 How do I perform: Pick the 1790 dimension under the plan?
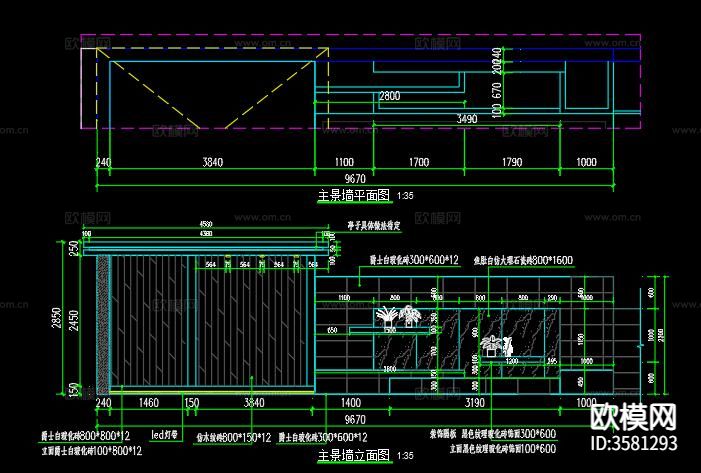(512, 162)
